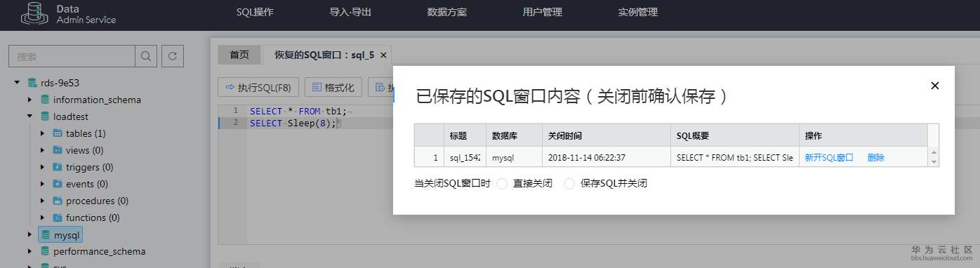The width and height of the screenshot is (980, 268).
Task: Open the 用户管理 menu
Action: click(543, 12)
